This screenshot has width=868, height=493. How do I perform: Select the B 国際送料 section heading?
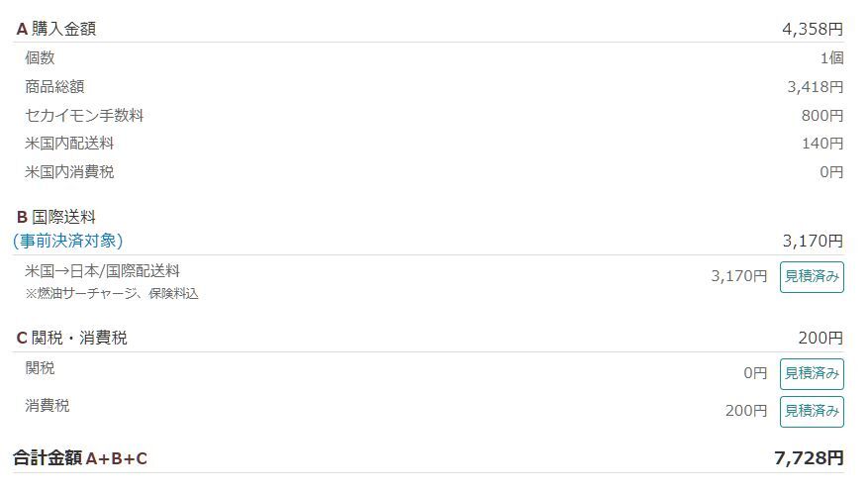click(55, 217)
